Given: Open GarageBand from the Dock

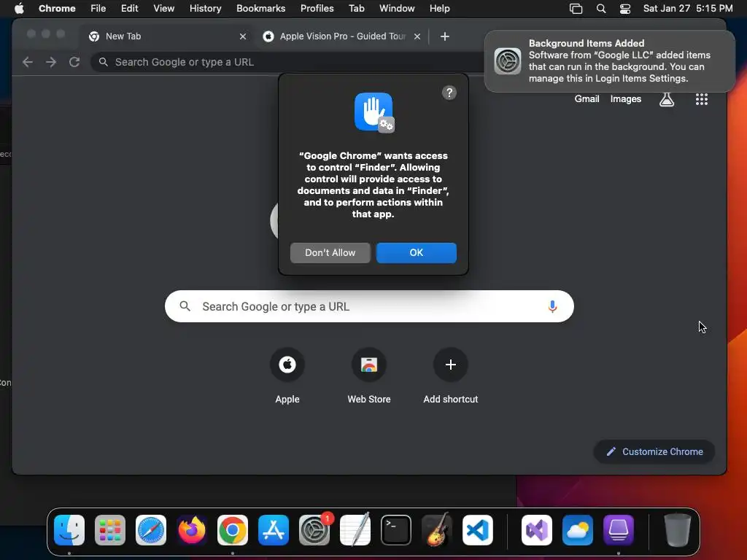Looking at the screenshot, I should [x=437, y=530].
